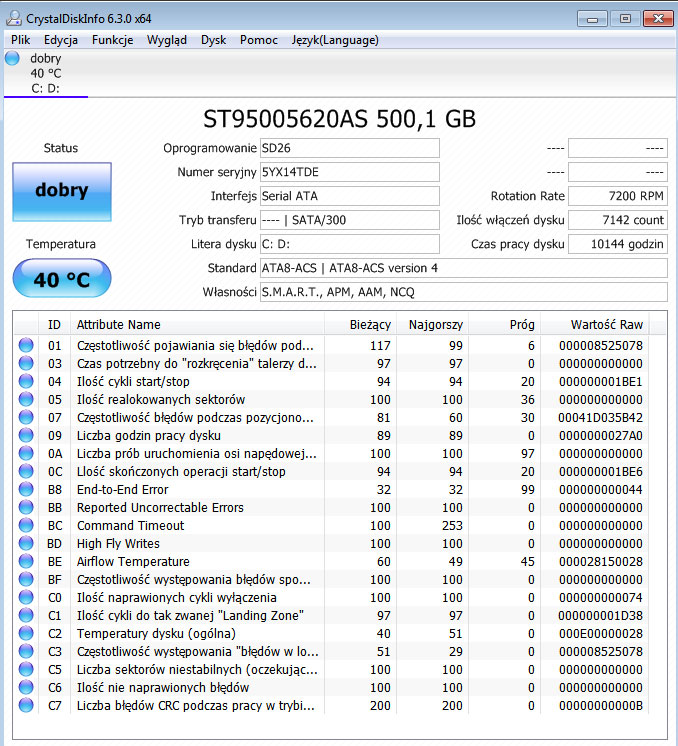Click status orb for Airflow Temperature row
This screenshot has width=678, height=746.
coord(26,561)
